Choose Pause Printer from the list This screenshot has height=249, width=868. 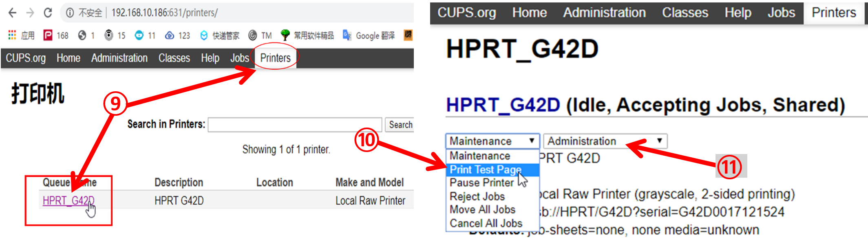pyautogui.click(x=481, y=183)
